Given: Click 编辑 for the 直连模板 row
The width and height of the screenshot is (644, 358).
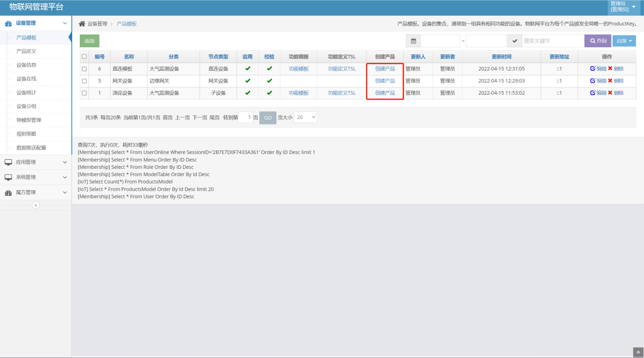Looking at the screenshot, I should point(598,69).
